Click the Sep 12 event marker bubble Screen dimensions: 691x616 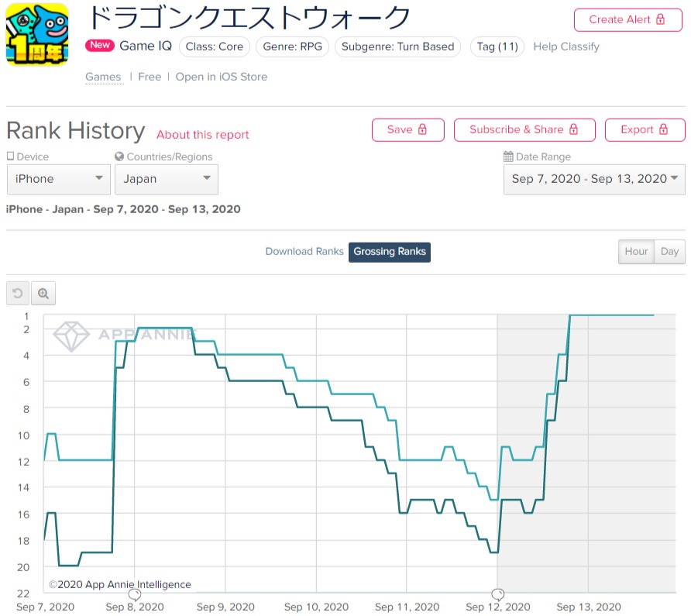(497, 594)
